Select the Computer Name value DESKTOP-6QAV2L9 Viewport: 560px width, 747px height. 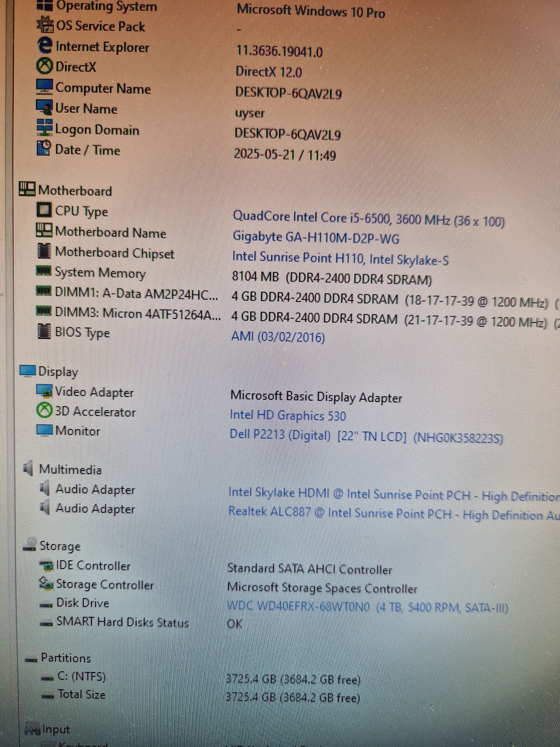[x=289, y=93]
